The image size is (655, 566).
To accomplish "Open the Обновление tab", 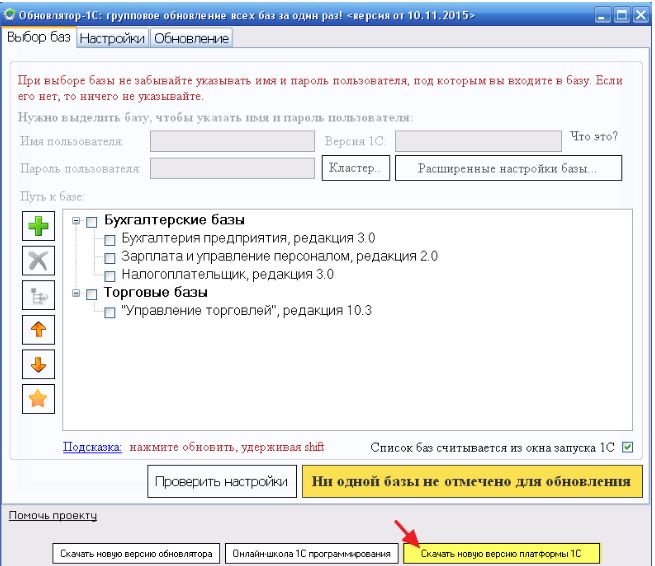I will (191, 38).
